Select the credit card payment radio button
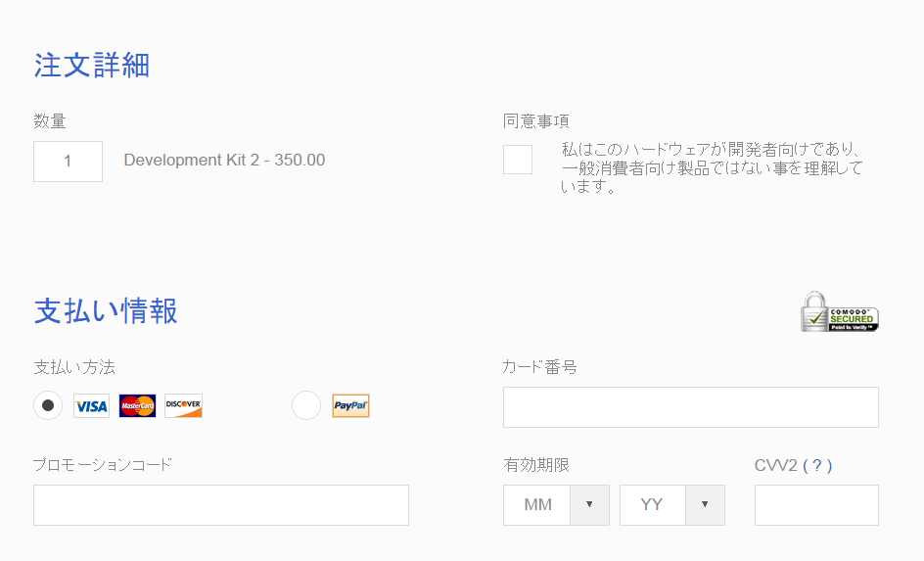 pyautogui.click(x=48, y=405)
